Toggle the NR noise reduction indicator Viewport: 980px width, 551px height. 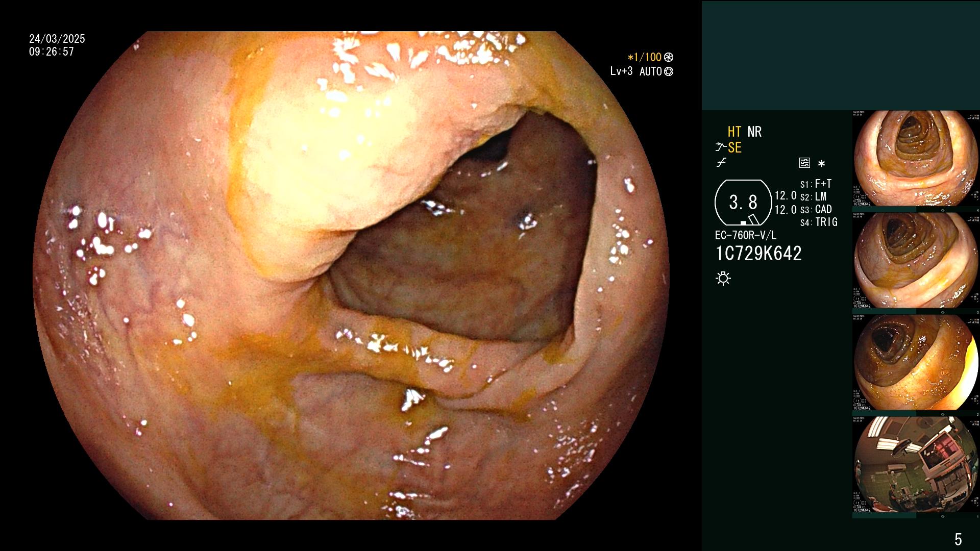coord(754,132)
